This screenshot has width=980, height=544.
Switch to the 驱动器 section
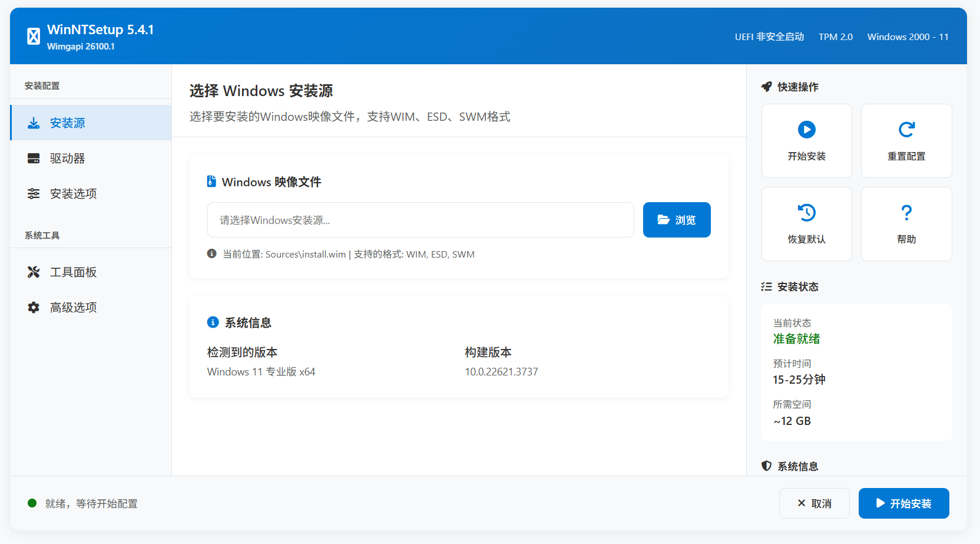point(91,158)
